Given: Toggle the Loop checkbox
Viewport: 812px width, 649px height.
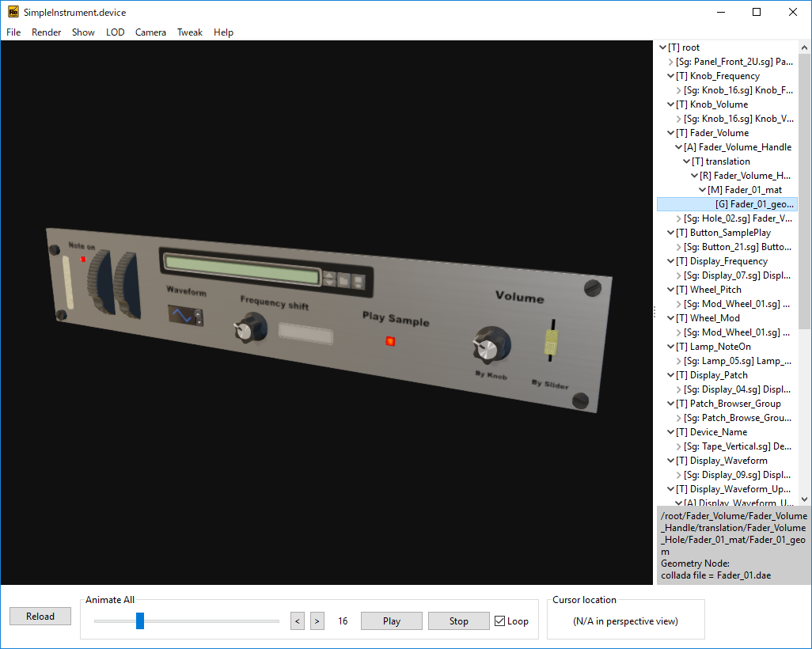Looking at the screenshot, I should [499, 621].
